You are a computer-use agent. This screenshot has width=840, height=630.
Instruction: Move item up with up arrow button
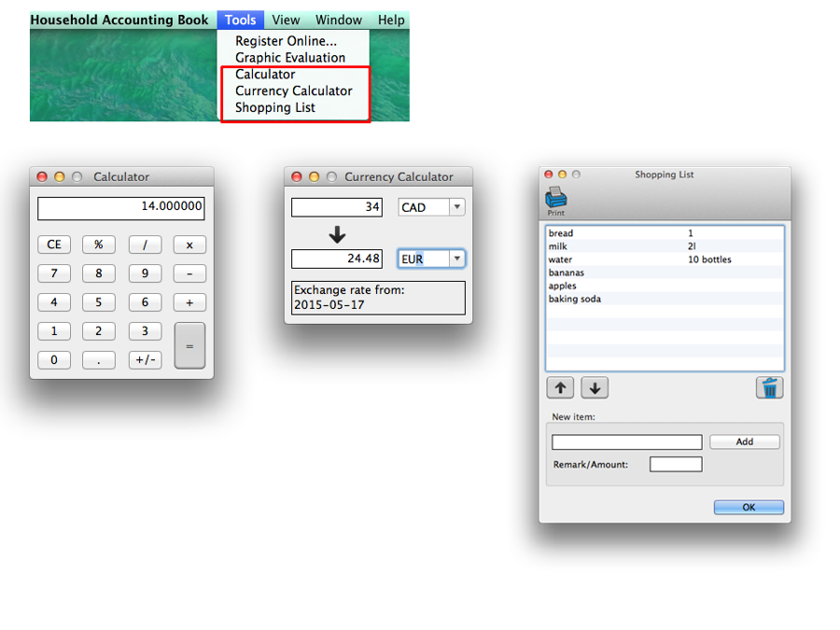click(560, 387)
